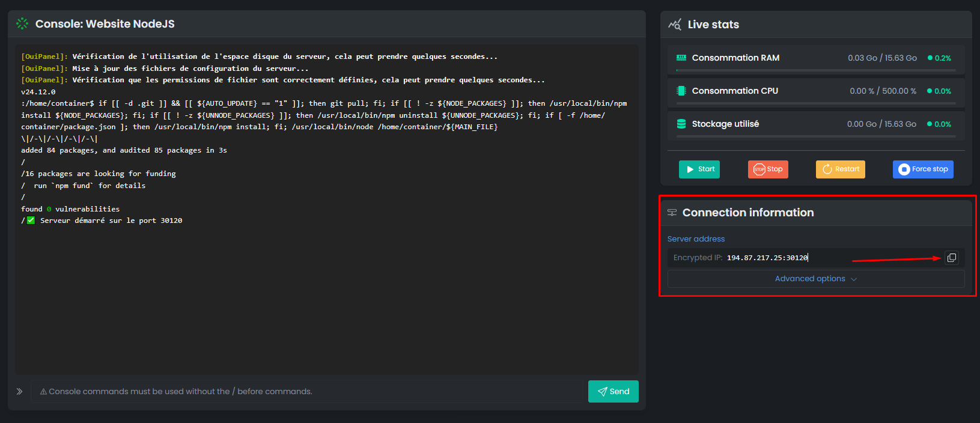The width and height of the screenshot is (980, 423).
Task: Click into the Encrypted IP address field
Action: point(829,258)
